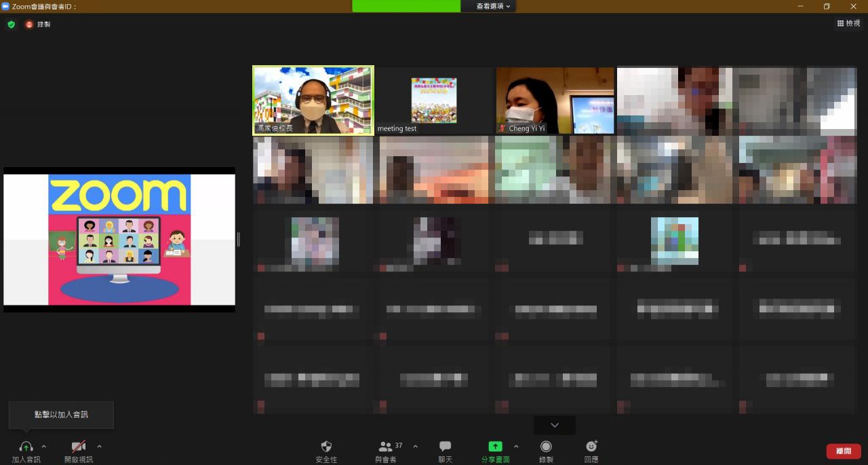Screen dimensions: 868x465
Task: Click the green screen-sharing indicator bar
Action: click(406, 6)
